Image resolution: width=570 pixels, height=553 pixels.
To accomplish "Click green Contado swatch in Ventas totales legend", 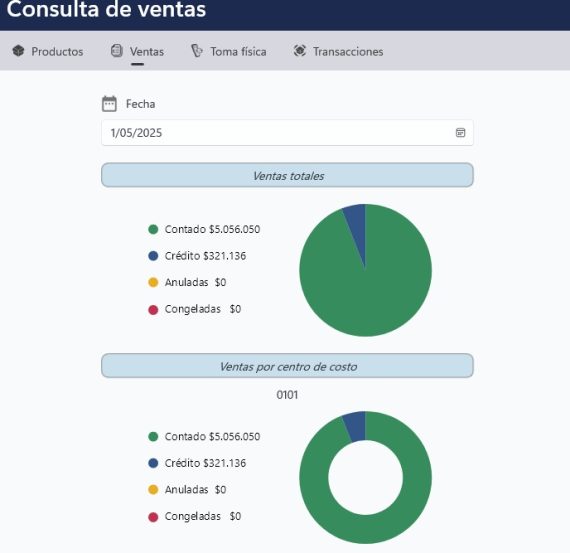I will pos(153,229).
